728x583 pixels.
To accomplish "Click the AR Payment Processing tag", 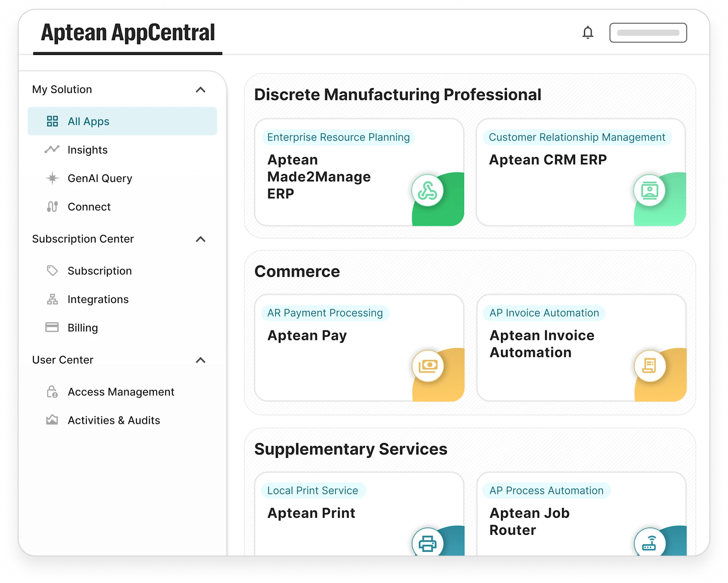I will [x=325, y=313].
